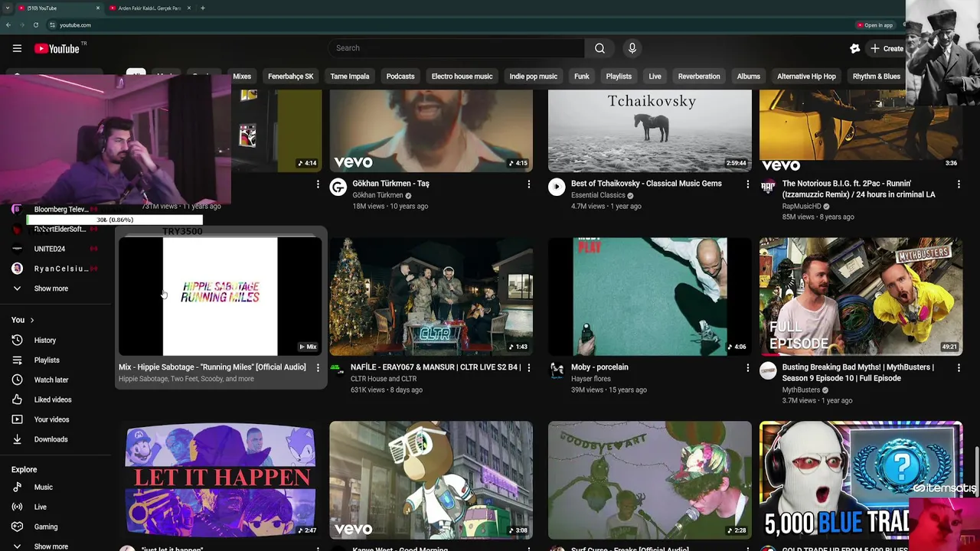Start voice search with microphone icon
Screen dimensions: 980x551
(x=632, y=48)
